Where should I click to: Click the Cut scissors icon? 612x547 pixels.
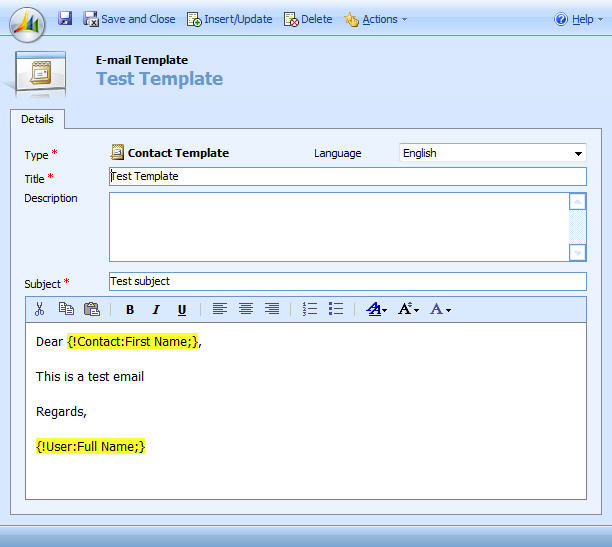[40, 309]
